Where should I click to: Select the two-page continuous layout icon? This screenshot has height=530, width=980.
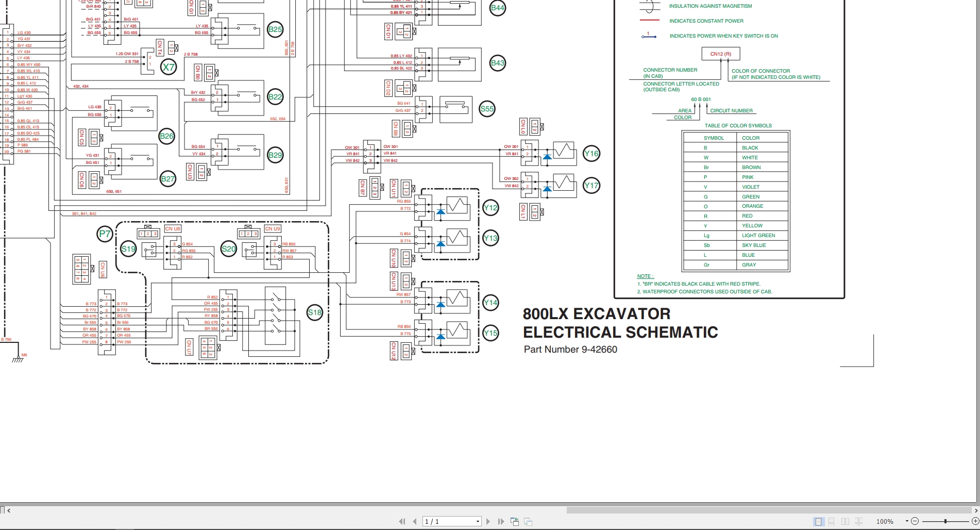[x=859, y=521]
